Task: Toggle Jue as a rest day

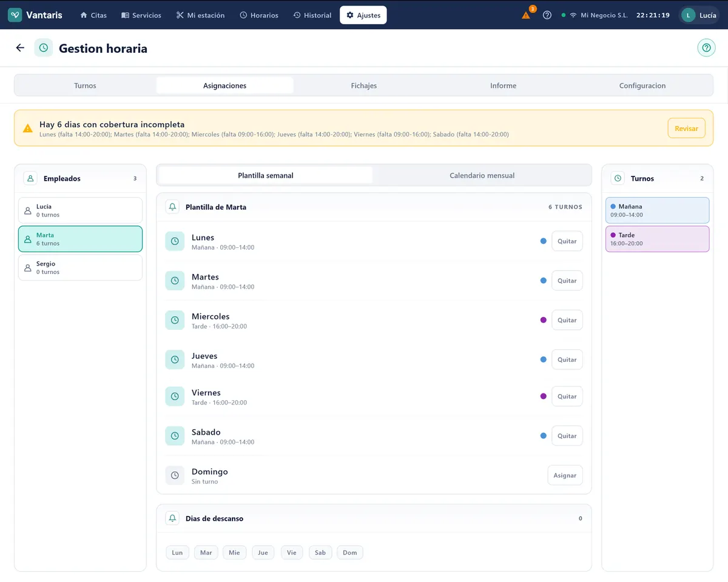Action: click(263, 552)
